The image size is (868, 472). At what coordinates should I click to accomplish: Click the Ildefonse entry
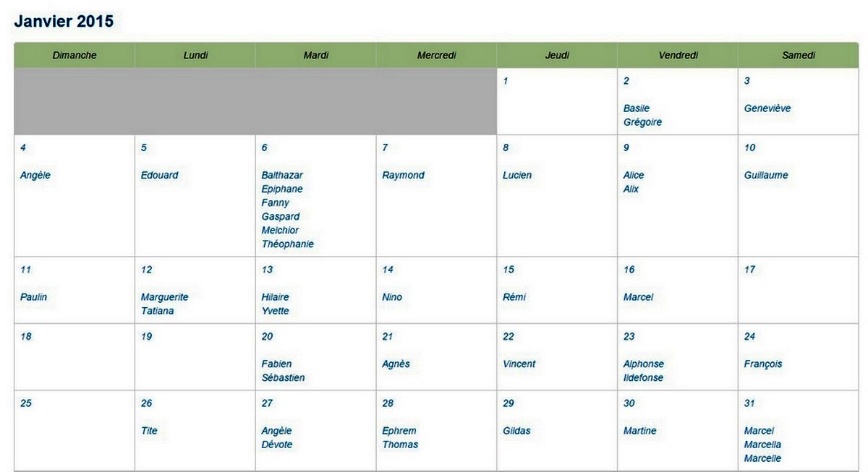(643, 377)
